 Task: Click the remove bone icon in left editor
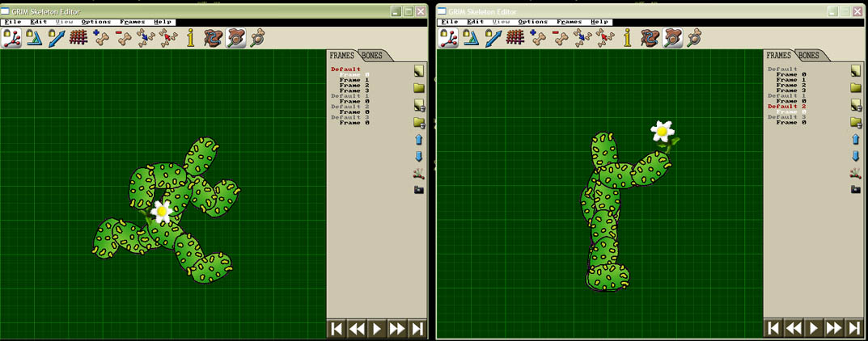[x=123, y=37]
